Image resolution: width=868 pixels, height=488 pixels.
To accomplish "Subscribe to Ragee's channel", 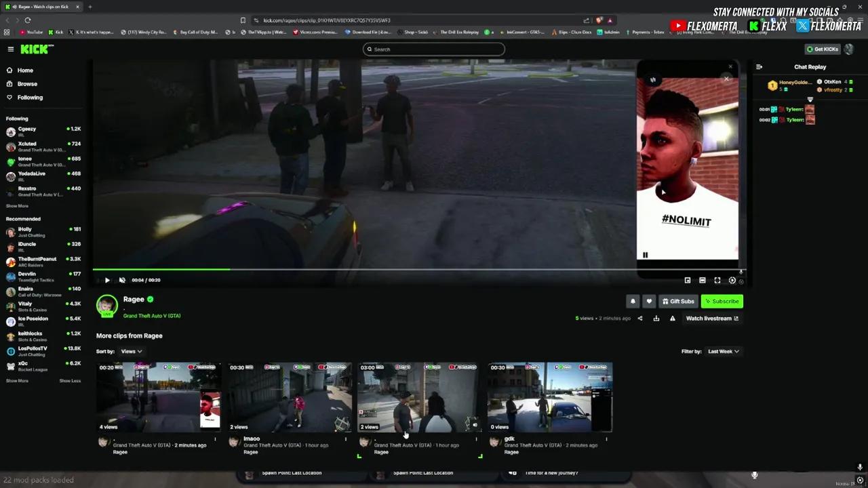I will click(x=722, y=301).
